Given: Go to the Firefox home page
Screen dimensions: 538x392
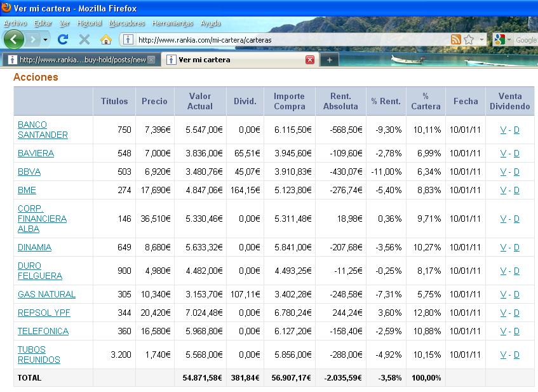Looking at the screenshot, I should click(x=106, y=39).
